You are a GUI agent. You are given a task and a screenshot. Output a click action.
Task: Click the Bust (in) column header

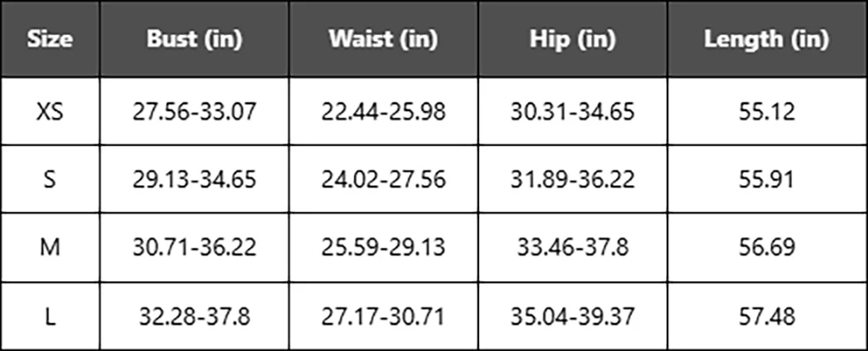(x=194, y=39)
